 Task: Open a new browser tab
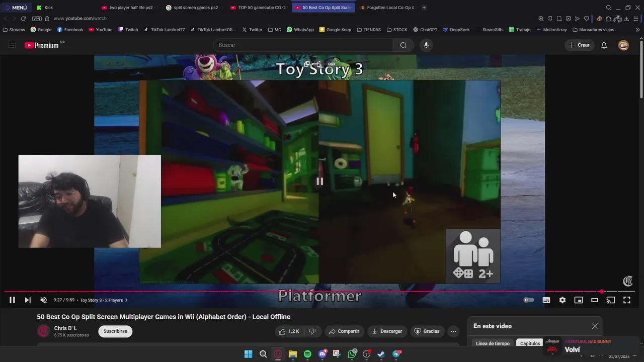point(424,8)
